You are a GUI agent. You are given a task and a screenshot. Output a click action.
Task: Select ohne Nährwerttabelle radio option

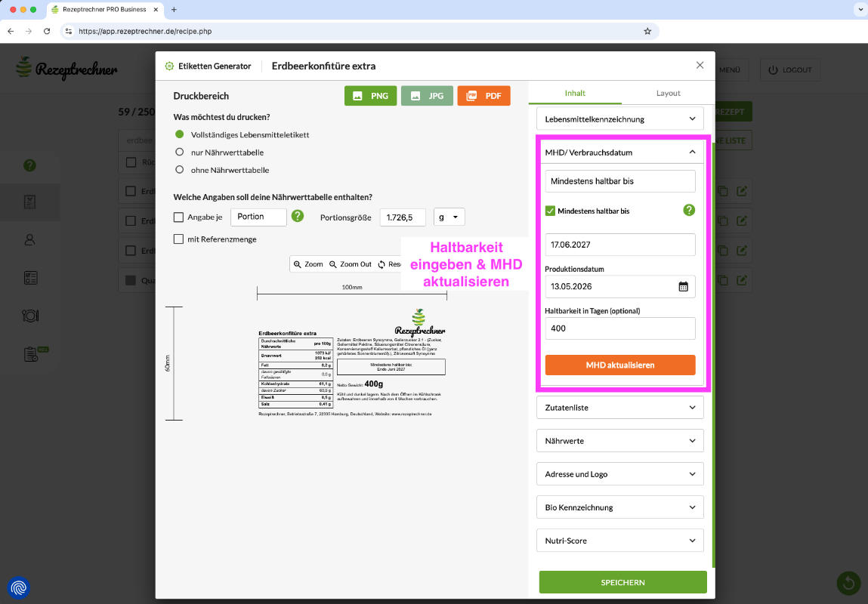(x=179, y=170)
